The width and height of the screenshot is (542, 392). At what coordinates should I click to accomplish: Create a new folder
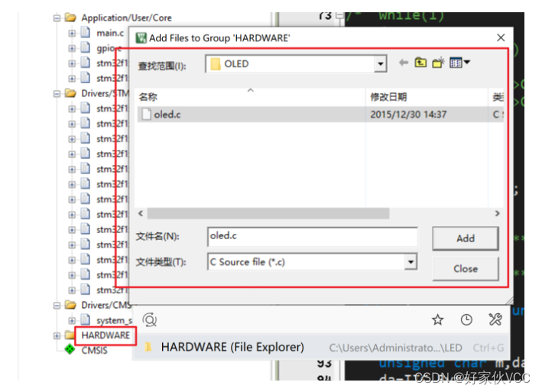coord(438,63)
